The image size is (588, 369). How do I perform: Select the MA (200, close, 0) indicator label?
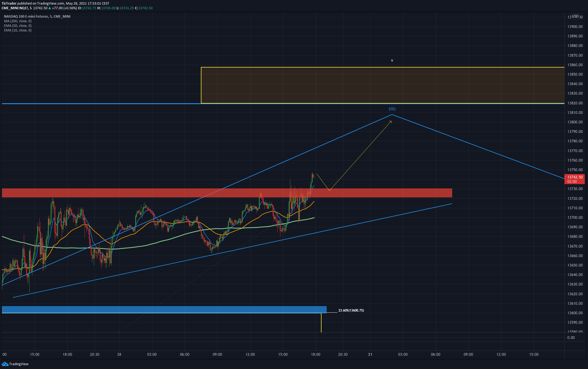coord(18,21)
